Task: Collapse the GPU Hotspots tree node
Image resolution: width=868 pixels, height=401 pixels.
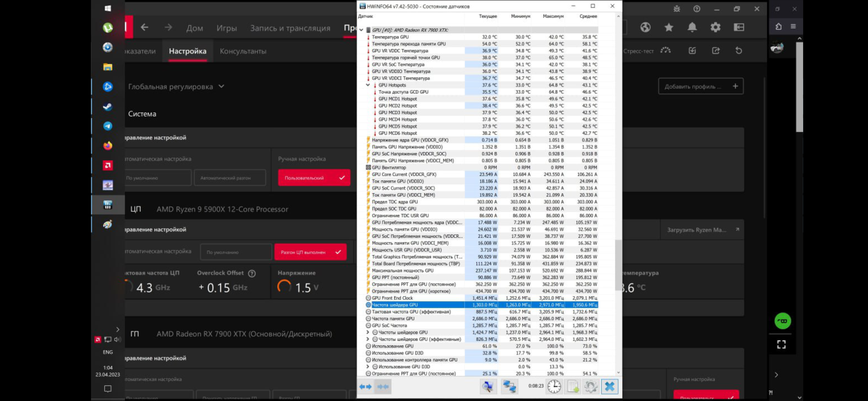Action: (368, 85)
